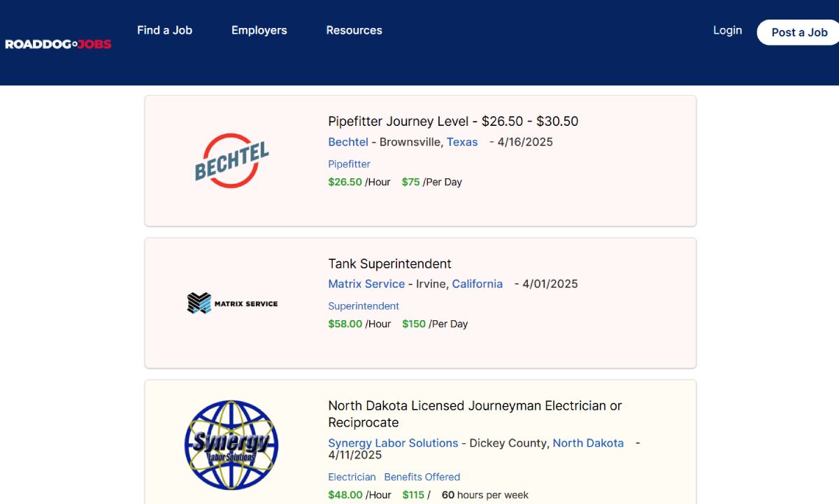Filter jobs by Texas location
Viewport: 839px width, 504px height.
click(x=462, y=142)
